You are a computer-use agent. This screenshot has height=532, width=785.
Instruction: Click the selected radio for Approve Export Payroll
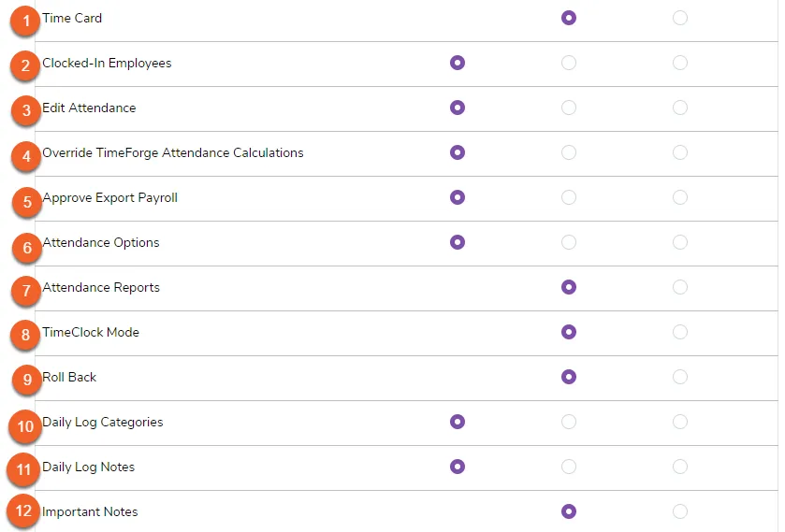click(458, 197)
